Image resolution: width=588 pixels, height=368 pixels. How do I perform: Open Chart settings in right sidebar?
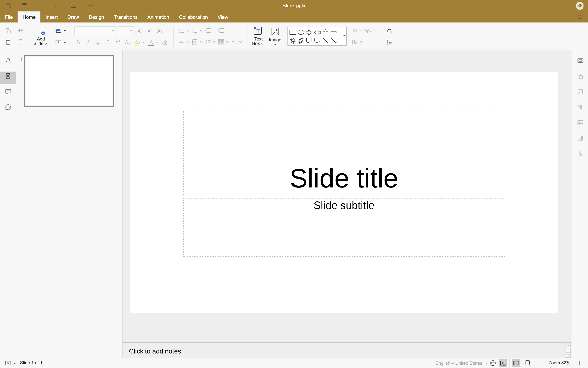coord(580,138)
